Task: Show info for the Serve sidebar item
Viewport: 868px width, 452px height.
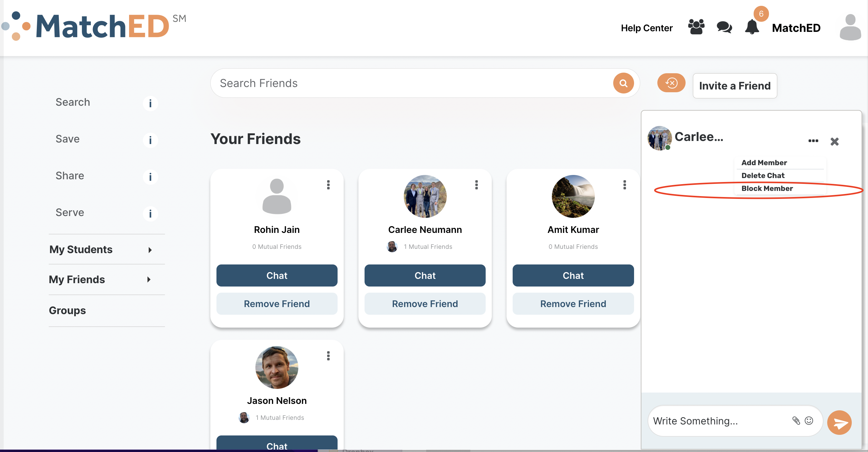Action: click(150, 214)
